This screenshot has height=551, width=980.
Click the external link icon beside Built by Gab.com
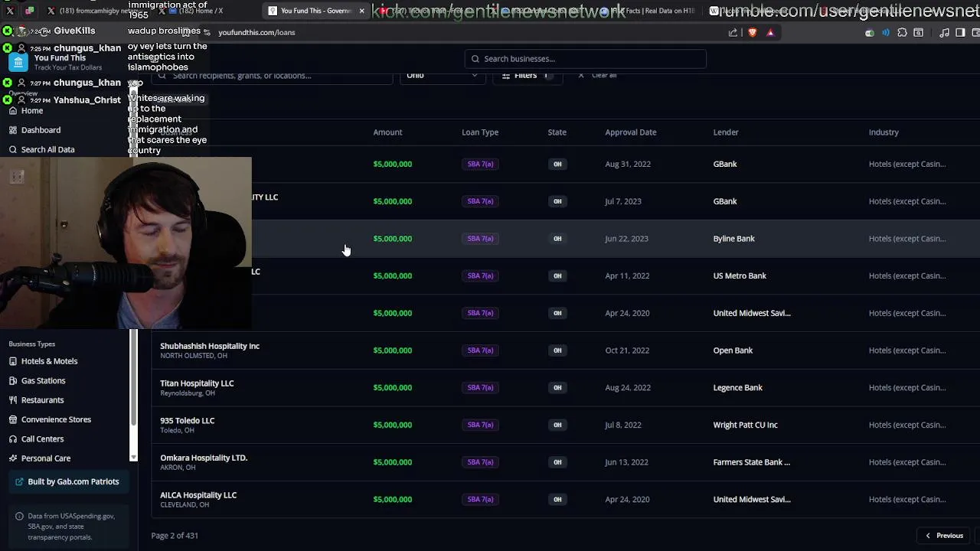click(20, 482)
